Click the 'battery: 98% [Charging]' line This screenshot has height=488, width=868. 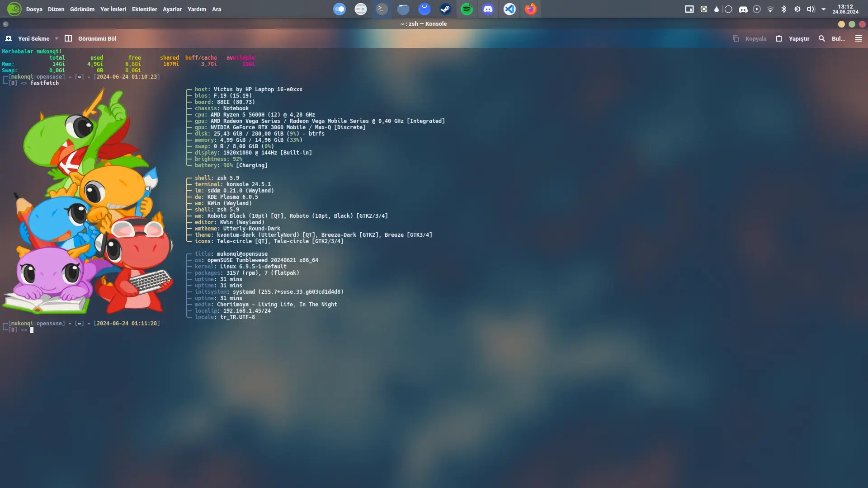[231, 165]
